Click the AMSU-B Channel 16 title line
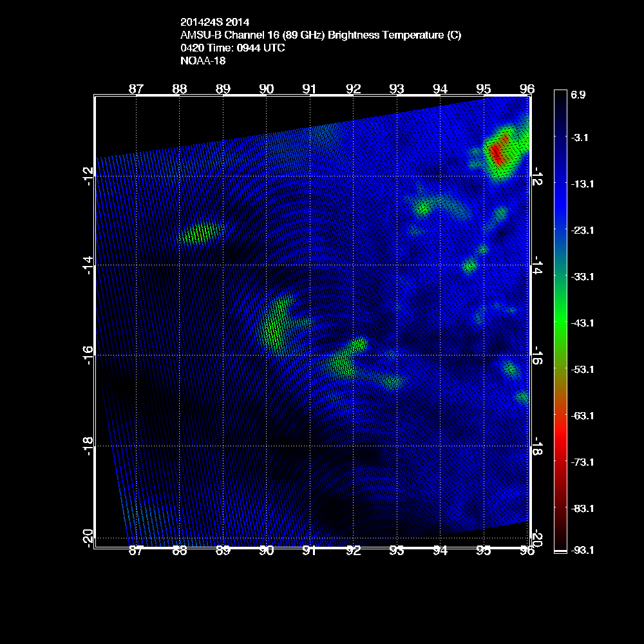The image size is (644, 644). point(321,36)
